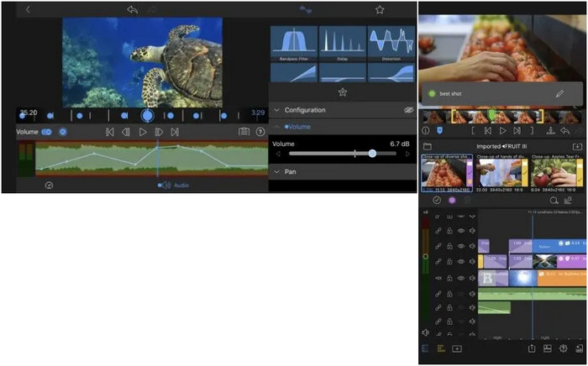Mute the track with the orange Air Bubbles clip
Image resolution: width=588 pixels, height=366 pixels.
coord(472,279)
